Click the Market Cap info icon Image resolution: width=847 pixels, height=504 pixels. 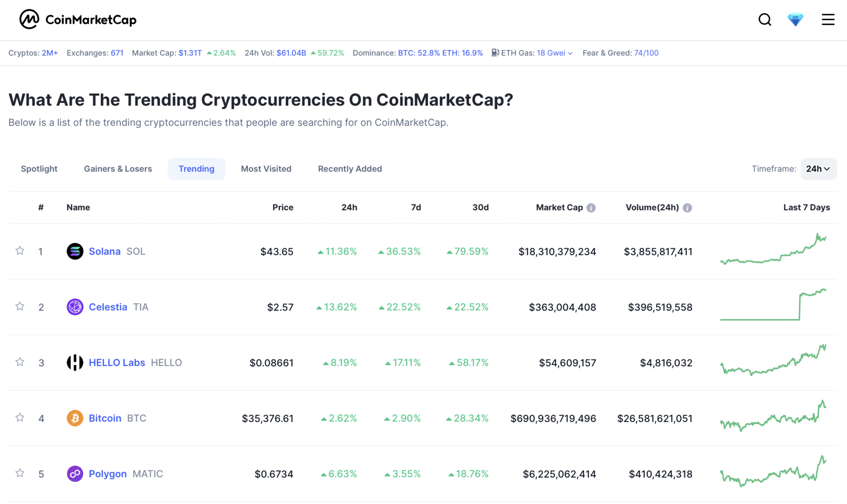pyautogui.click(x=591, y=207)
